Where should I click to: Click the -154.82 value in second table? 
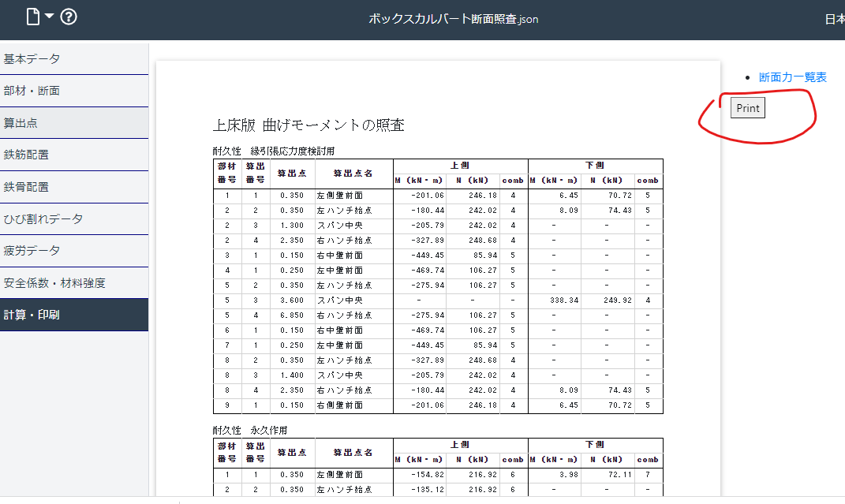coord(428,475)
